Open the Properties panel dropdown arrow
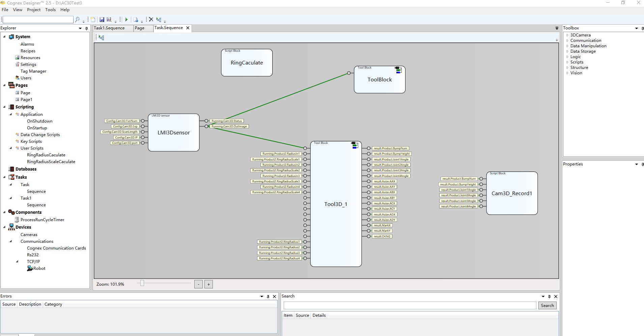The width and height of the screenshot is (644, 336). point(637,164)
